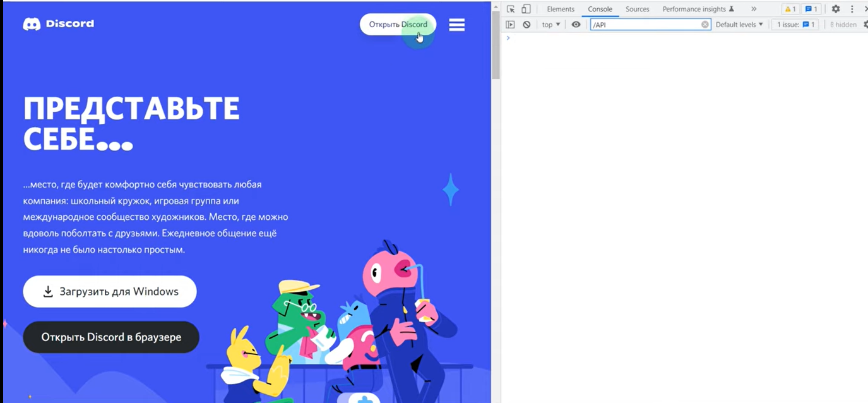Click Открыть Discord в браузере button
Viewport: 868px width, 403px height.
coord(111,337)
